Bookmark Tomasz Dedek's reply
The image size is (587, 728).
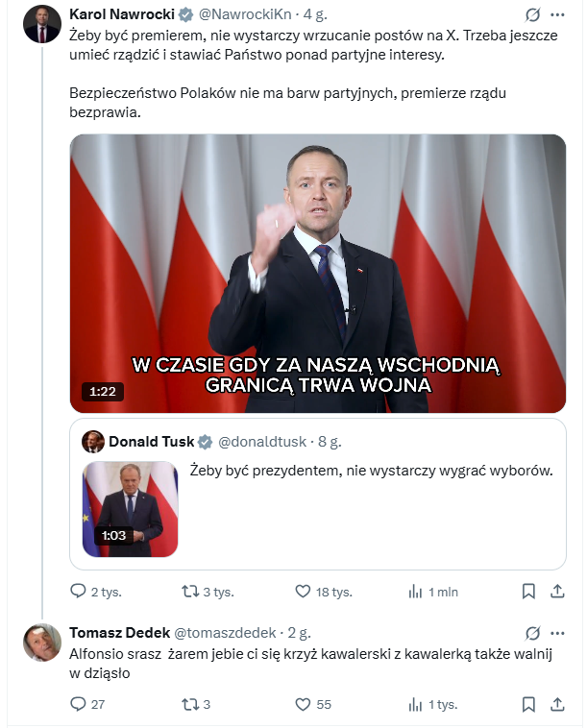tap(528, 704)
